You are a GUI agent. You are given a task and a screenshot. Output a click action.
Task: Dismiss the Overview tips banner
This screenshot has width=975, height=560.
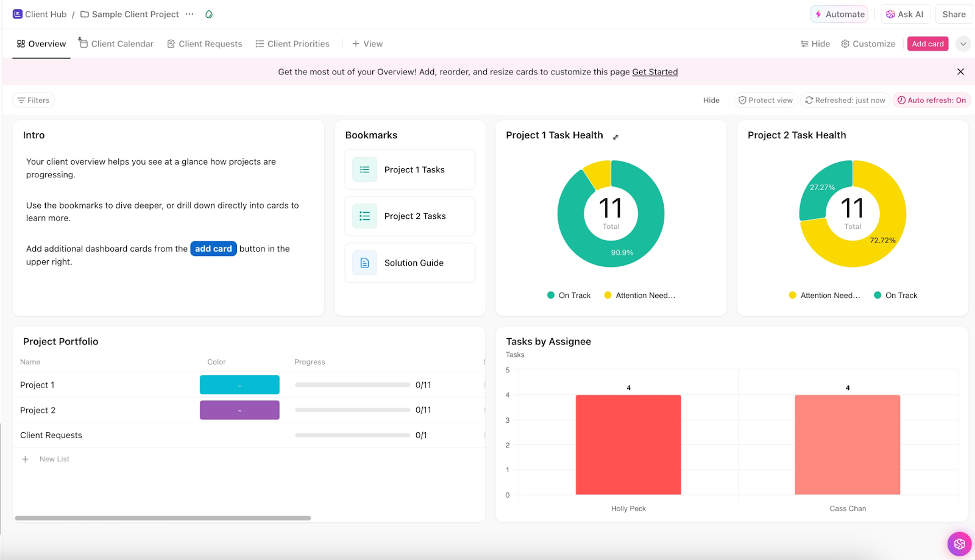point(960,72)
